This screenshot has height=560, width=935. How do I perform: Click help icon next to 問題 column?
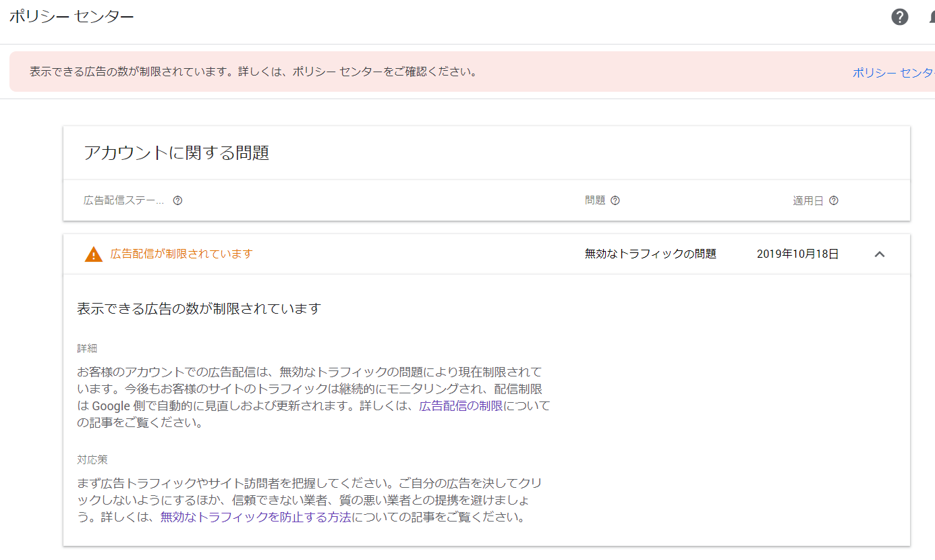pos(615,200)
